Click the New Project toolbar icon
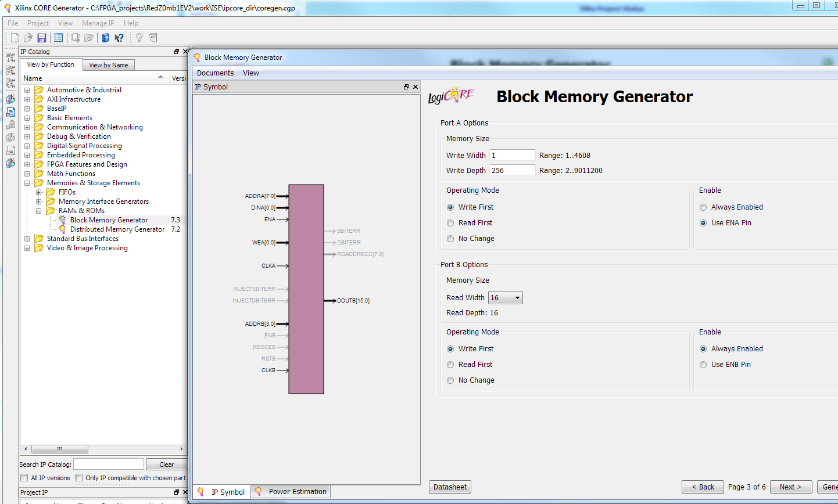838x504 pixels. [15, 38]
